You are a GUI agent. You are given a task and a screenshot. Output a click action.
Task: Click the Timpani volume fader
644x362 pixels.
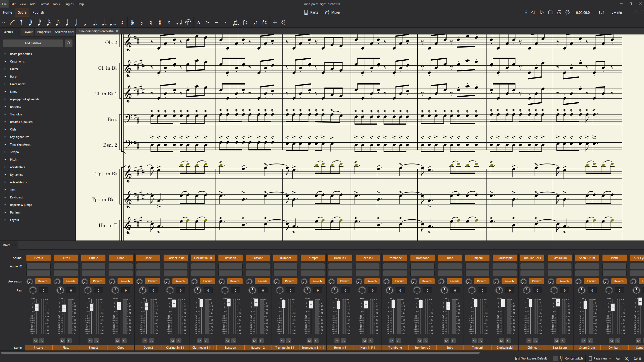click(475, 303)
